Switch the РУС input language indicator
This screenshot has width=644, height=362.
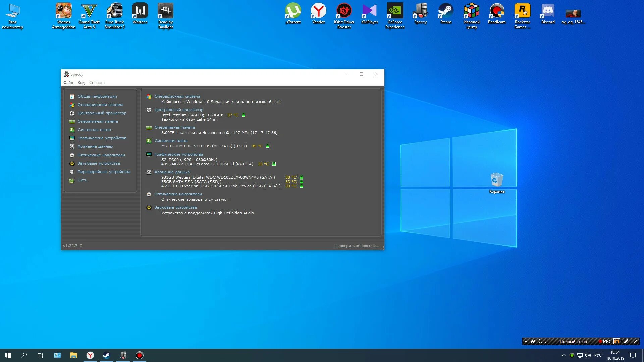[x=598, y=355]
